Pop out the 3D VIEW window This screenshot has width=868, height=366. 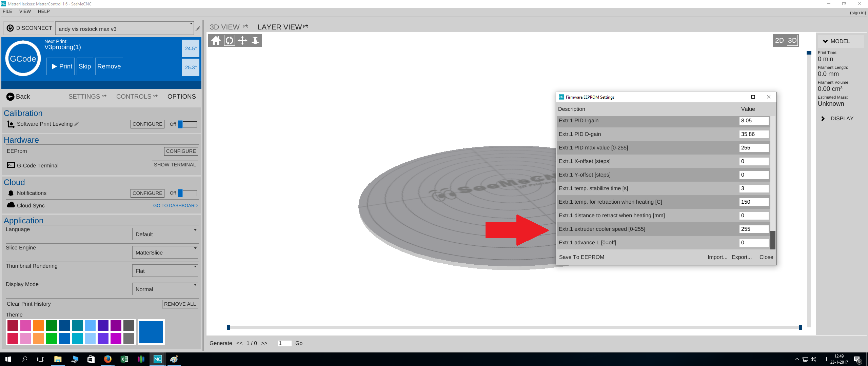pyautogui.click(x=245, y=26)
